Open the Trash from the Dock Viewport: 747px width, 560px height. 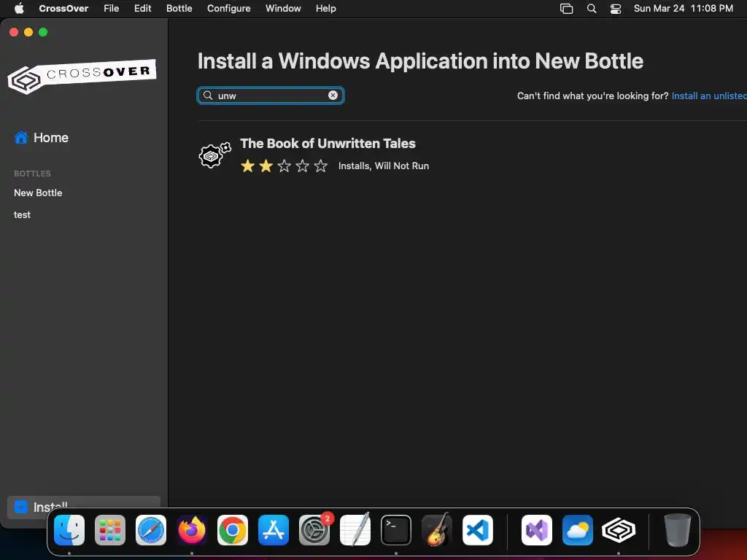(x=678, y=530)
